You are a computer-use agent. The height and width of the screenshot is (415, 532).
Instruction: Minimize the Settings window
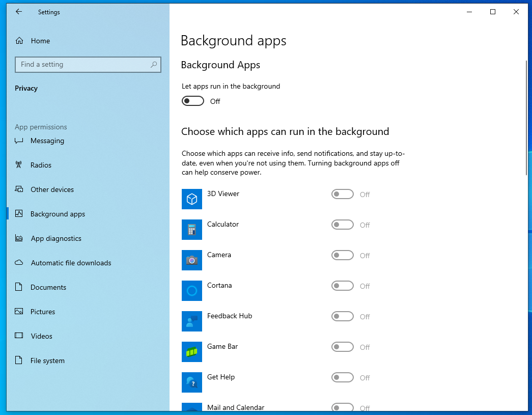pos(469,12)
